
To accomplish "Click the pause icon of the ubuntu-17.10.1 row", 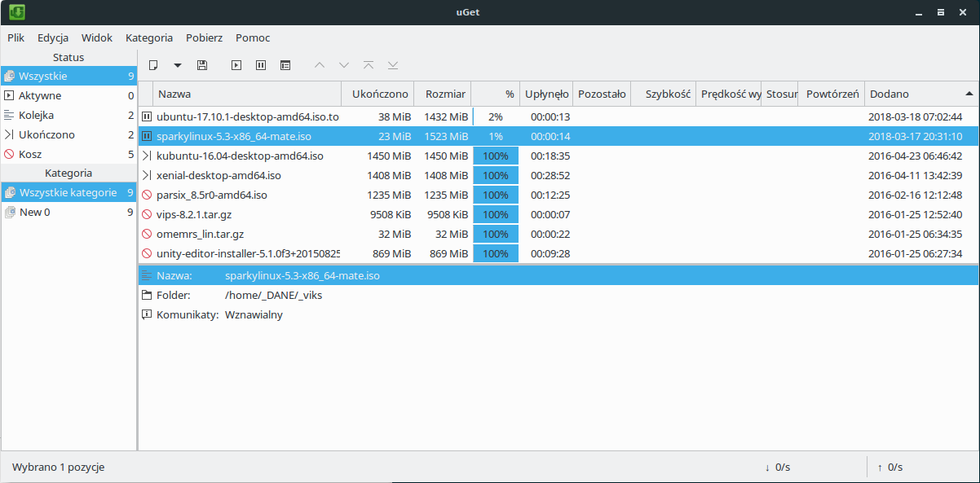I will click(x=147, y=116).
